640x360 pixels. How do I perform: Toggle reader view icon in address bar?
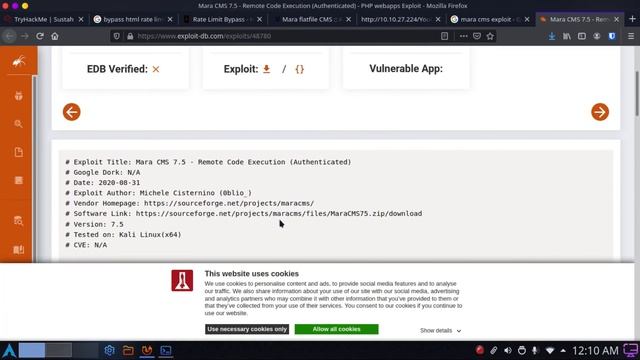click(x=444, y=36)
